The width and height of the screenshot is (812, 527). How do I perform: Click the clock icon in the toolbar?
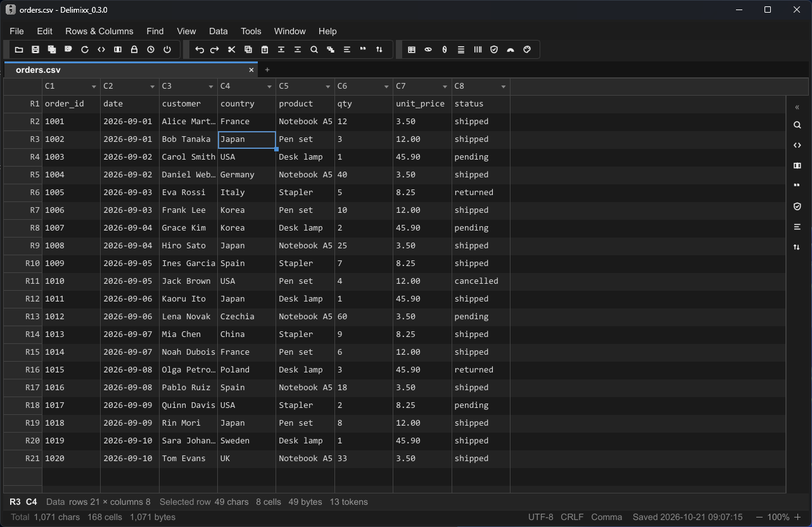[151, 49]
